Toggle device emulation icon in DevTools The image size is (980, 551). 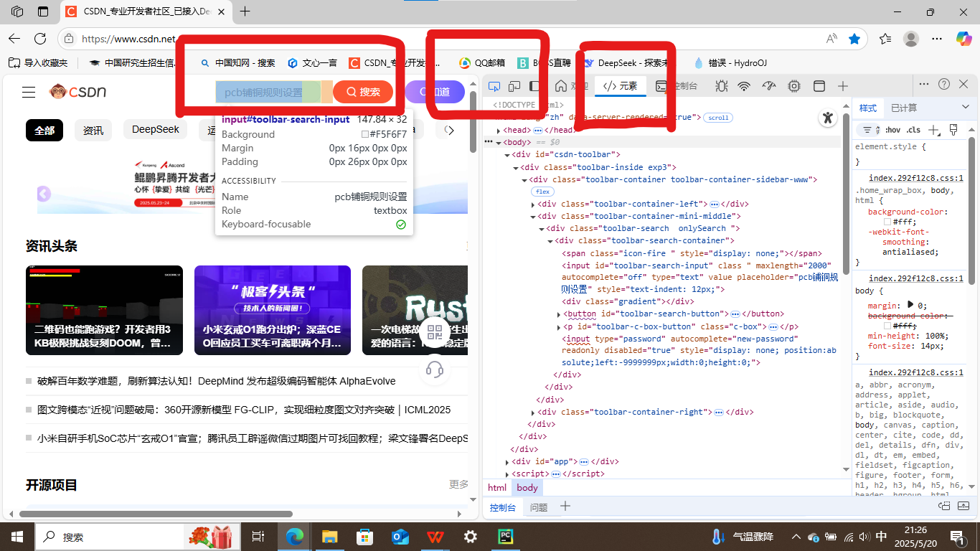pos(514,86)
